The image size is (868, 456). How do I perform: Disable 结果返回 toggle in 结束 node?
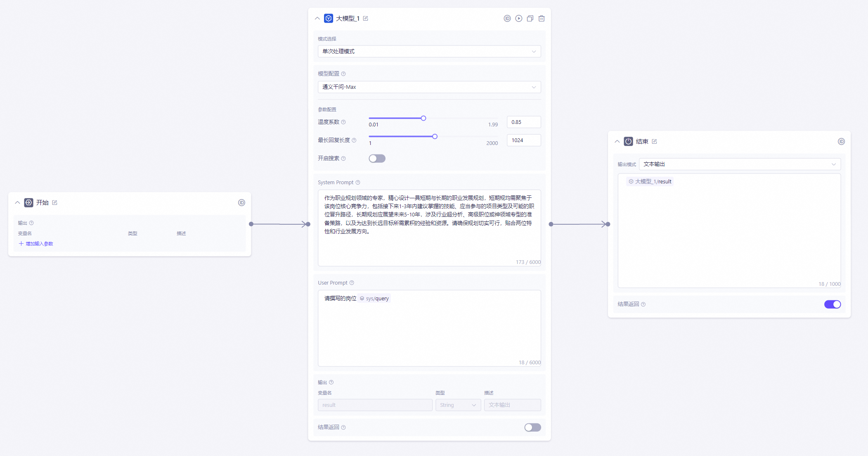click(x=832, y=304)
